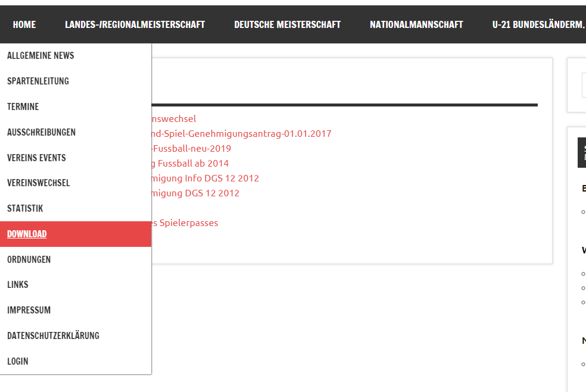Open the Termine menu entry
This screenshot has width=586, height=392.
click(23, 107)
